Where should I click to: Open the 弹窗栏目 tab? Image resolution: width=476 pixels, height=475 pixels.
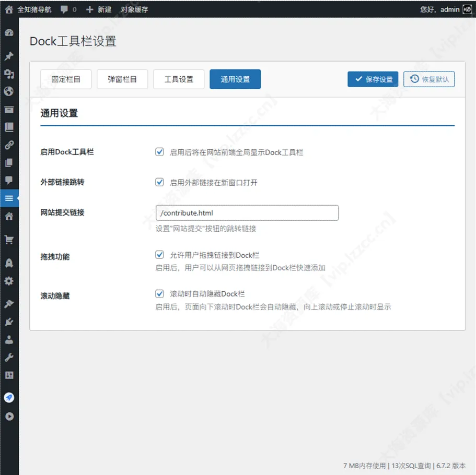(x=122, y=79)
